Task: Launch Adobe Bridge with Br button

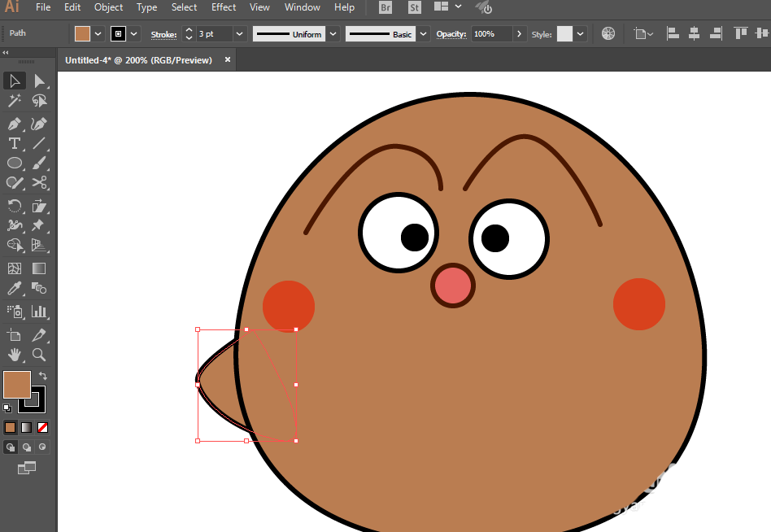Action: point(385,7)
